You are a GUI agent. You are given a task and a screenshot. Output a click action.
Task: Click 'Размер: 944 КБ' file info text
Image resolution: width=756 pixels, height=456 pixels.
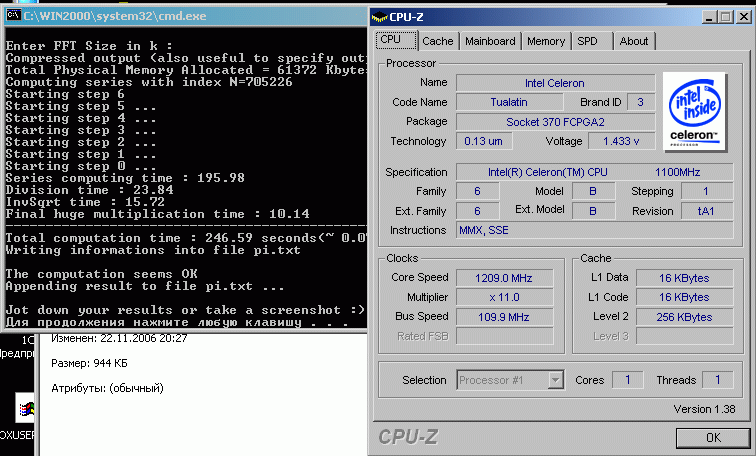coord(89,363)
